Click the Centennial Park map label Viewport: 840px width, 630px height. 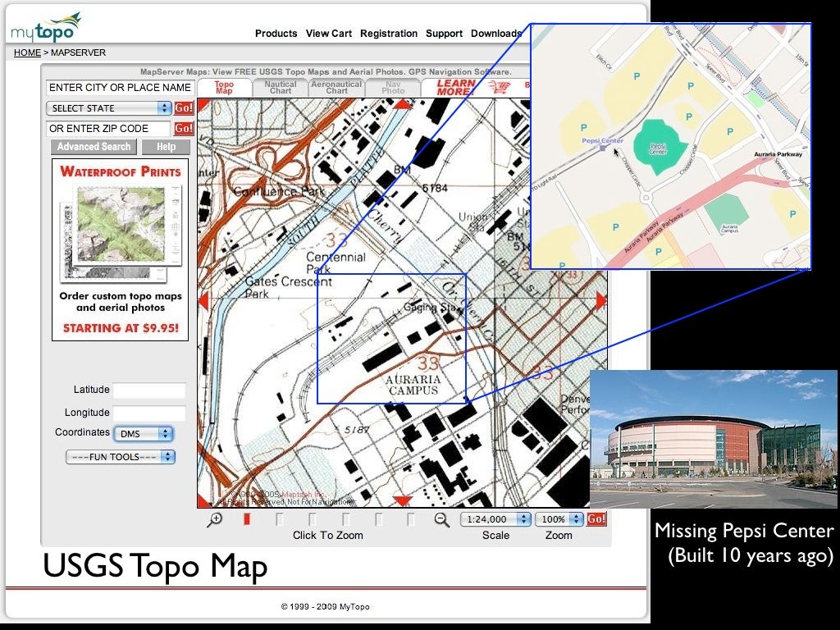point(336,262)
